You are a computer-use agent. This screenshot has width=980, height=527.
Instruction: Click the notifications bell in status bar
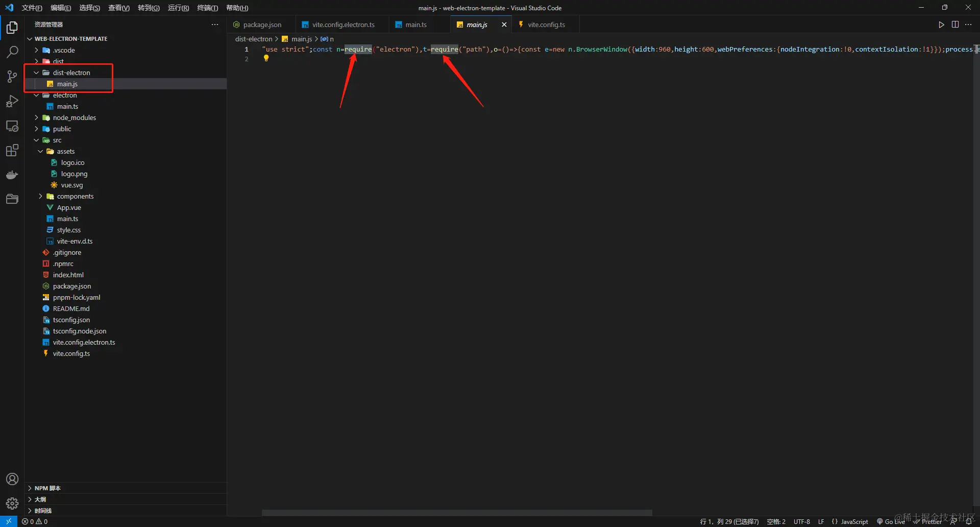(968, 521)
